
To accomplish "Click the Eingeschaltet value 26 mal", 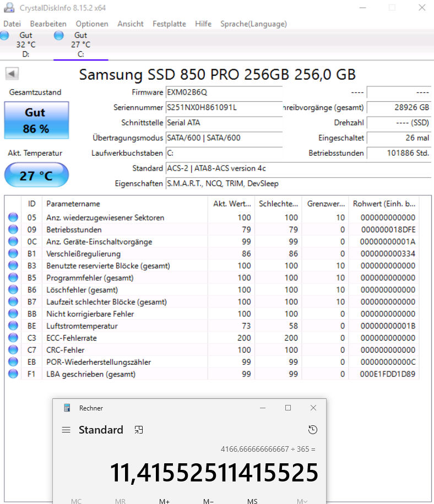I will [x=399, y=138].
